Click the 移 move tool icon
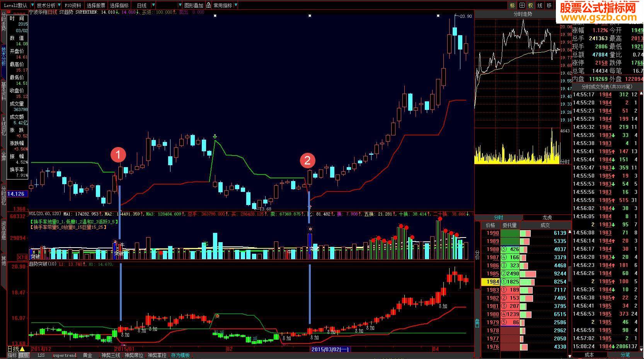 coord(549,5)
